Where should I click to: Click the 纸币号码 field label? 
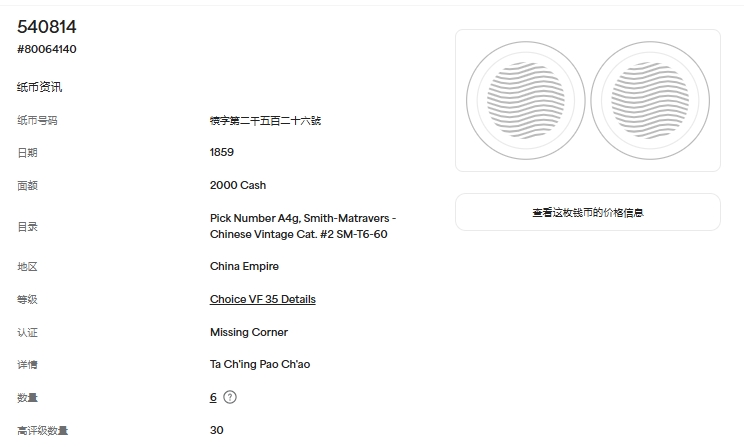(x=37, y=120)
